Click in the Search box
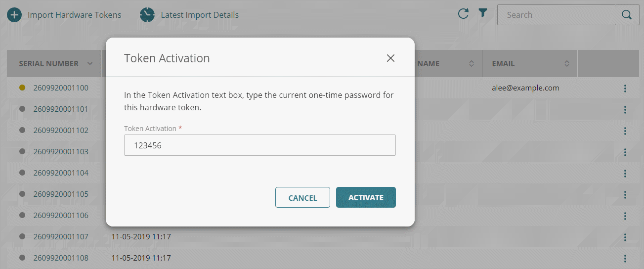Screen dimensions: 644x269 tap(556, 15)
